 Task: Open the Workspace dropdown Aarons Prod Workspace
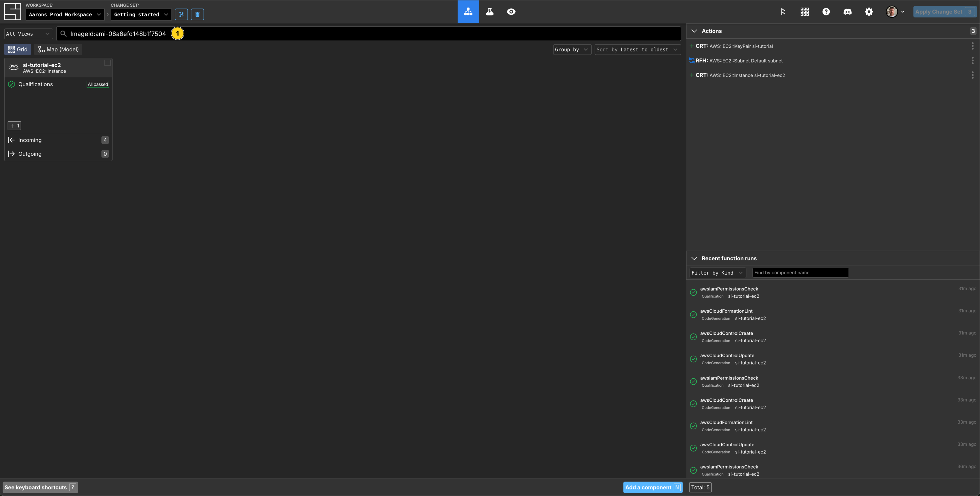click(x=65, y=14)
